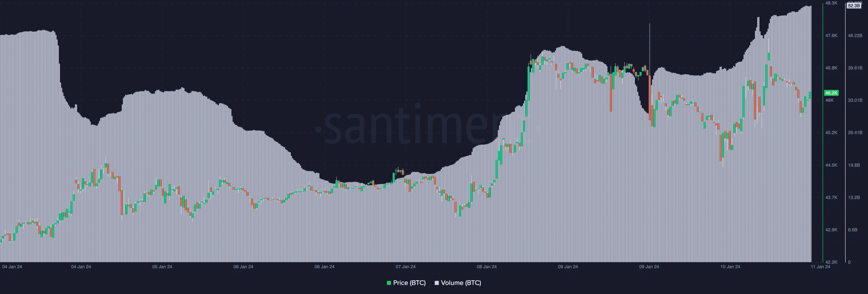Click the 46.8K price axis label
The width and height of the screenshot is (868, 294).
click(x=831, y=68)
